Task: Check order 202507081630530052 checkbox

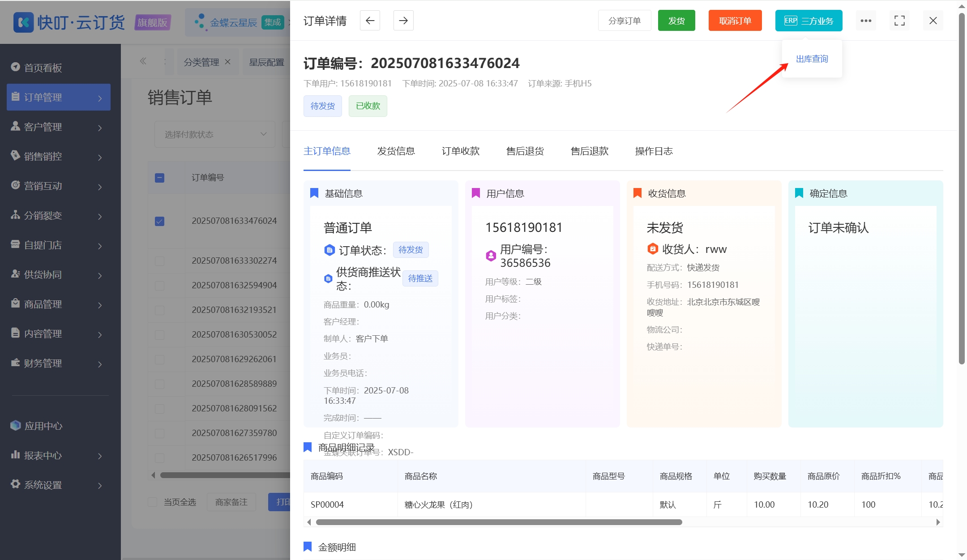Action: [x=159, y=335]
